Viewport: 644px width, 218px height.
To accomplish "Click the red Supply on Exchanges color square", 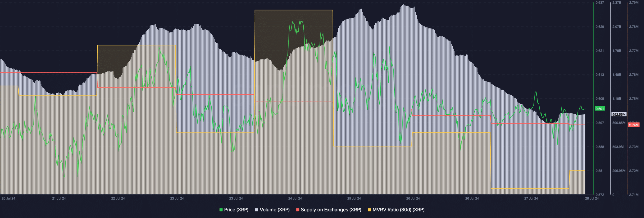I will click(298, 210).
